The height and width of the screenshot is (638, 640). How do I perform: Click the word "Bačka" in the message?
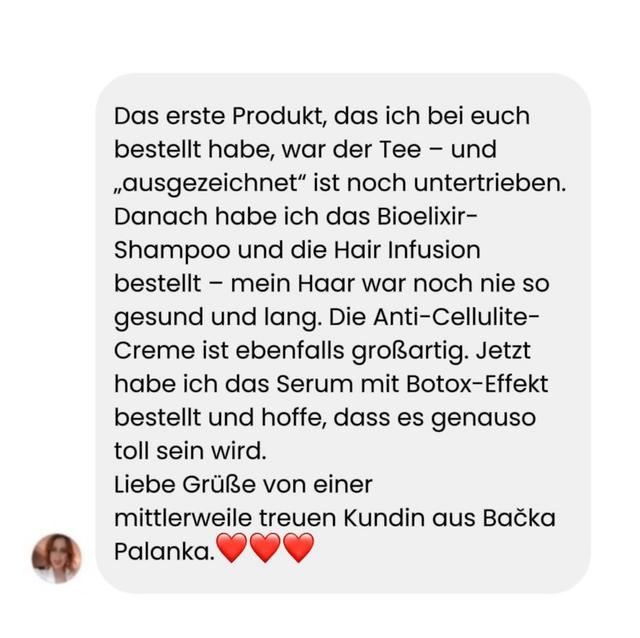pos(519,518)
